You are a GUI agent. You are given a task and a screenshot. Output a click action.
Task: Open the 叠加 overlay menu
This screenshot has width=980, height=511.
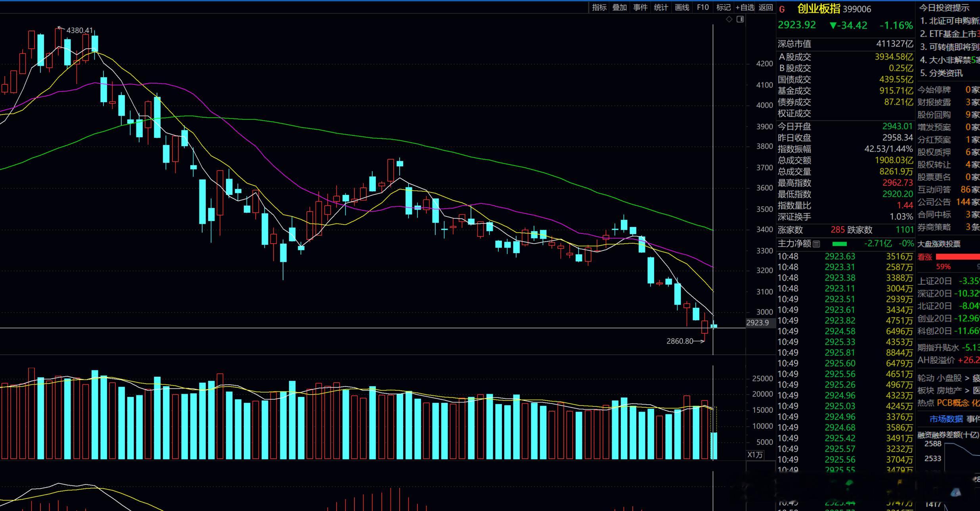(x=620, y=8)
